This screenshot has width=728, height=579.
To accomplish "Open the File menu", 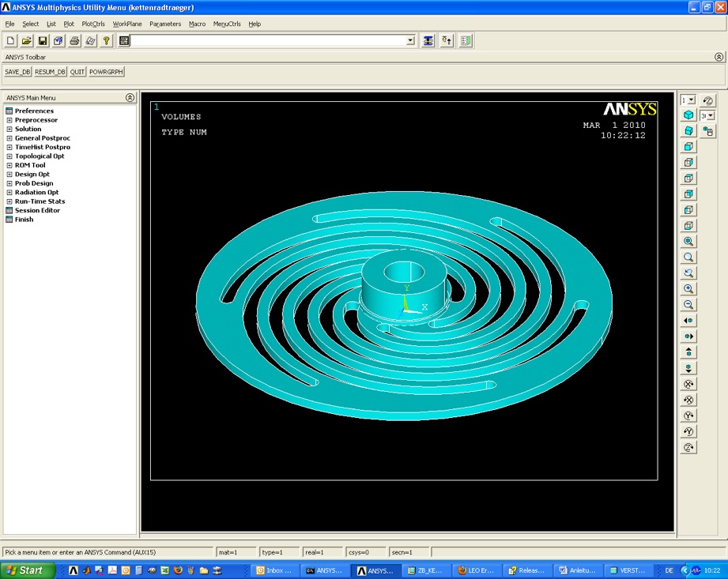I will 9,24.
